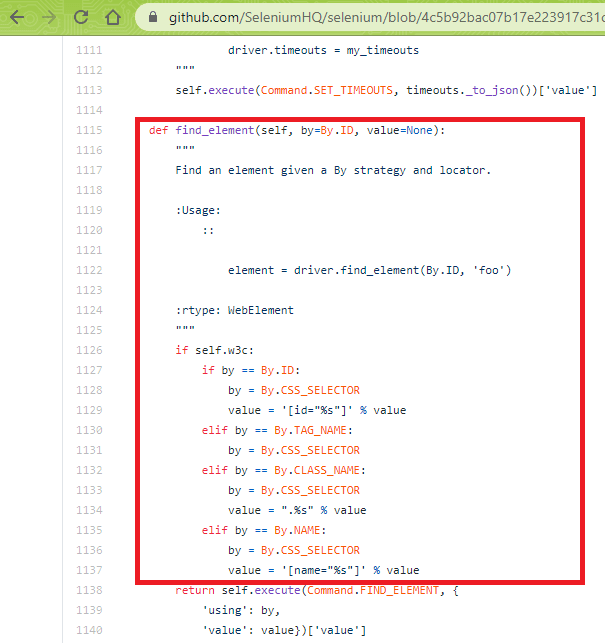Click 'Command.SET_TIMEOUTS' in the execute call
Screen dimensions: 605x643
pyautogui.click(x=326, y=90)
